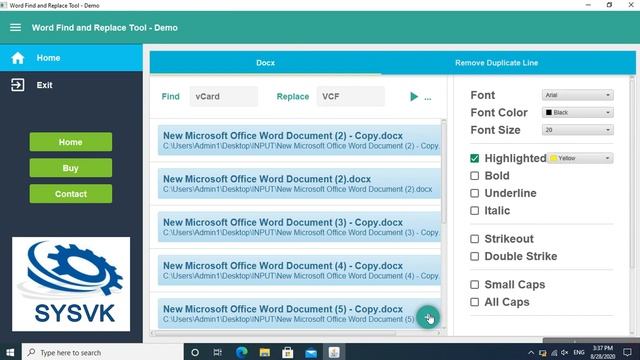The height and width of the screenshot is (360, 640).
Task: Uncheck the Highlighted checkbox
Action: coord(474,158)
